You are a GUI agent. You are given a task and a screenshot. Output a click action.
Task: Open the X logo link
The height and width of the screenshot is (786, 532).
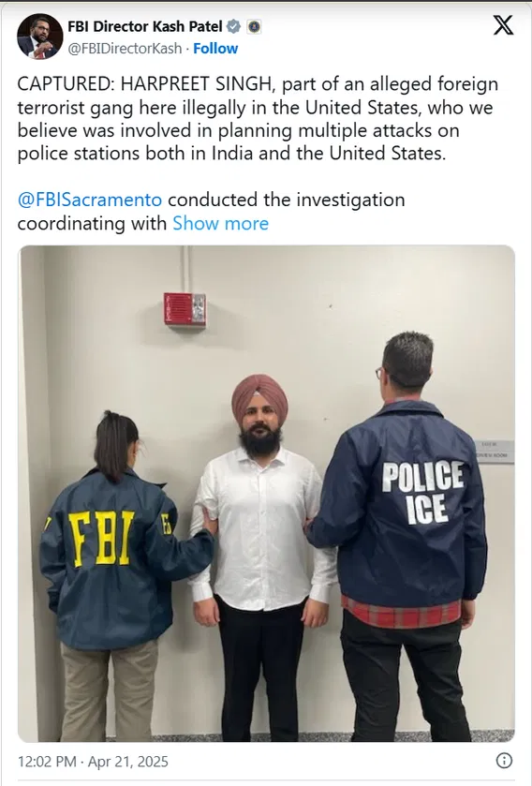[x=503, y=25]
